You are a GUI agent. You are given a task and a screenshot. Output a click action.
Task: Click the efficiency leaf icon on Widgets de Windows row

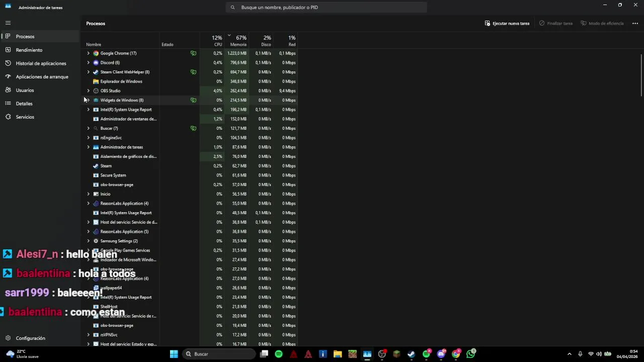tap(193, 100)
